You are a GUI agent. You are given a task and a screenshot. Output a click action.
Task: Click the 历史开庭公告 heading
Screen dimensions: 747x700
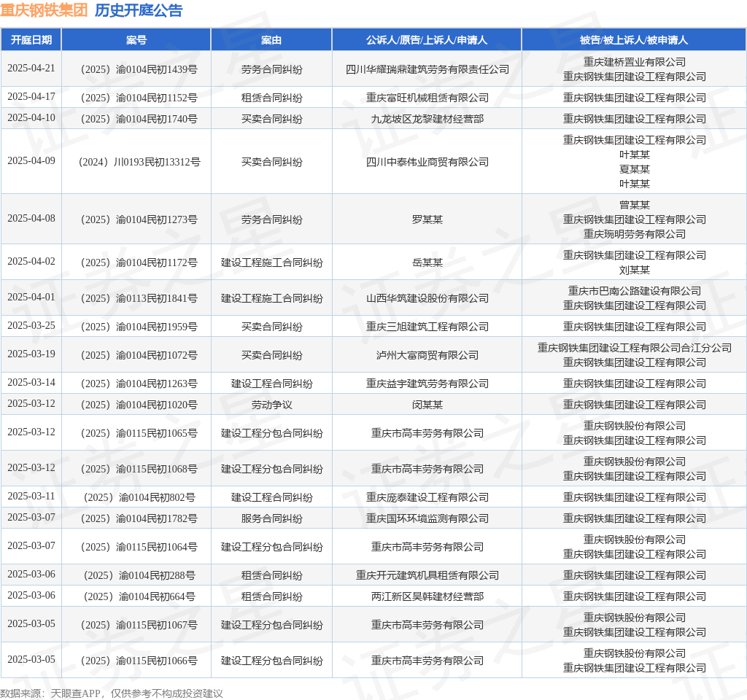139,10
